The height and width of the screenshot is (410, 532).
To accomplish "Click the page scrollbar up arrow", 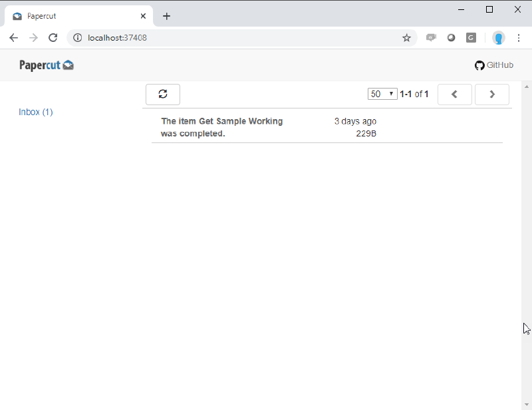I will click(x=527, y=87).
